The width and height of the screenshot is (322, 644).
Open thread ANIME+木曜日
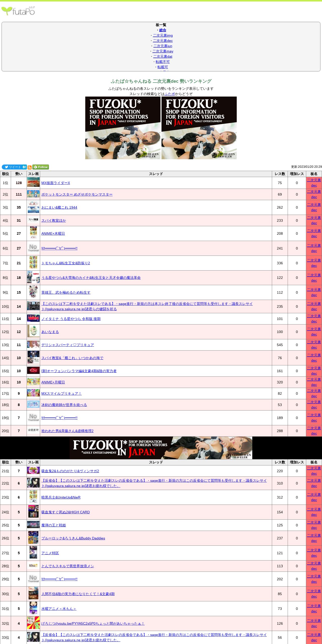coord(53,233)
